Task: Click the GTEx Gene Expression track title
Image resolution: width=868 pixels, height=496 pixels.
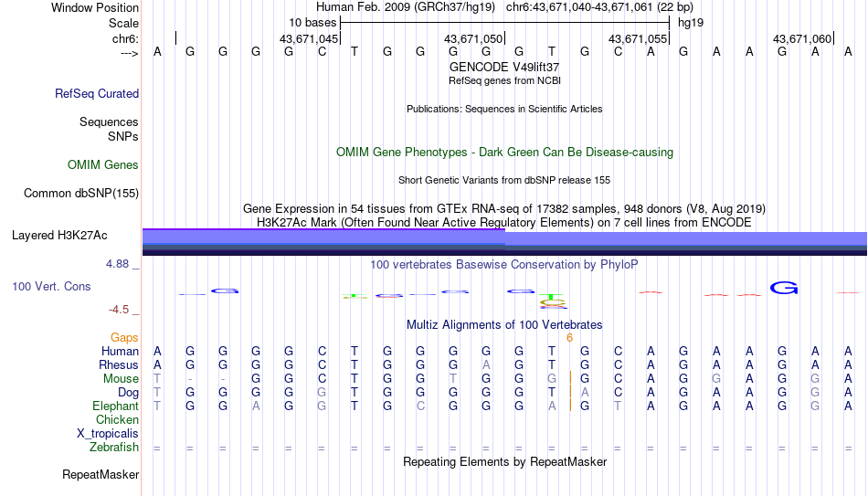Action: (x=504, y=208)
